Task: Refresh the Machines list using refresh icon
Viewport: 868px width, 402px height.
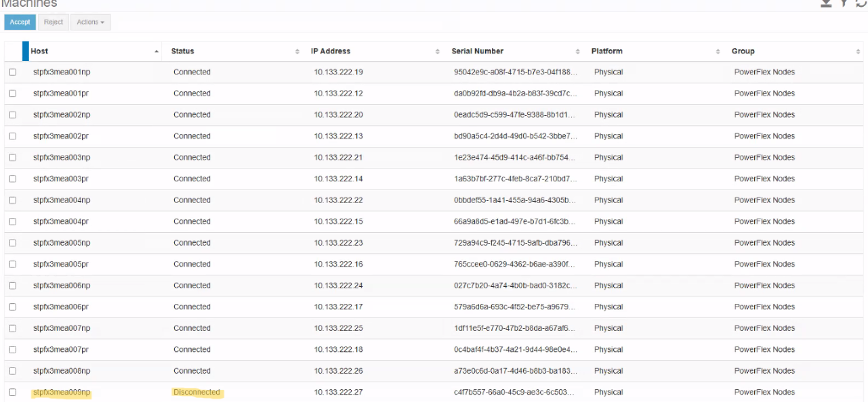Action: 861,3
